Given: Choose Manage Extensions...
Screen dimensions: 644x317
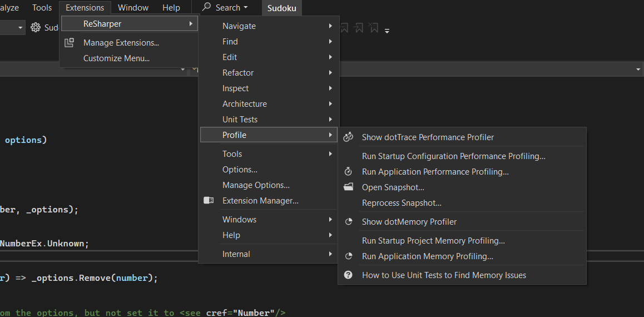Looking at the screenshot, I should pyautogui.click(x=130, y=43).
